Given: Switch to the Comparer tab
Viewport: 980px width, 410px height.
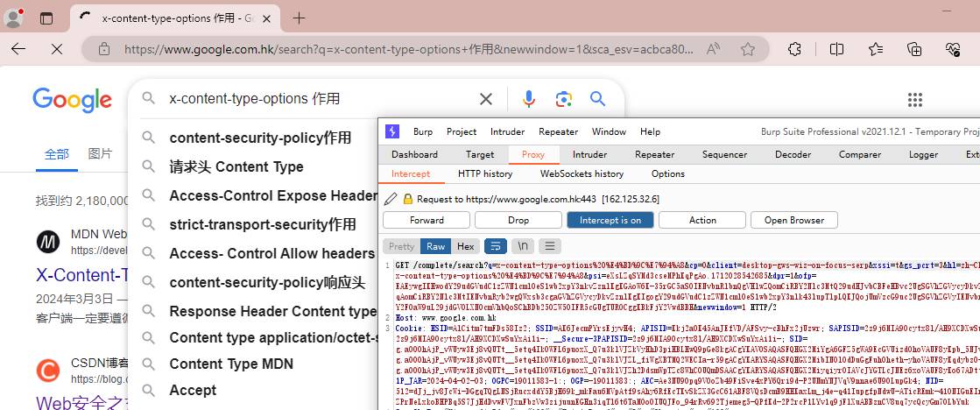Looking at the screenshot, I should [860, 154].
